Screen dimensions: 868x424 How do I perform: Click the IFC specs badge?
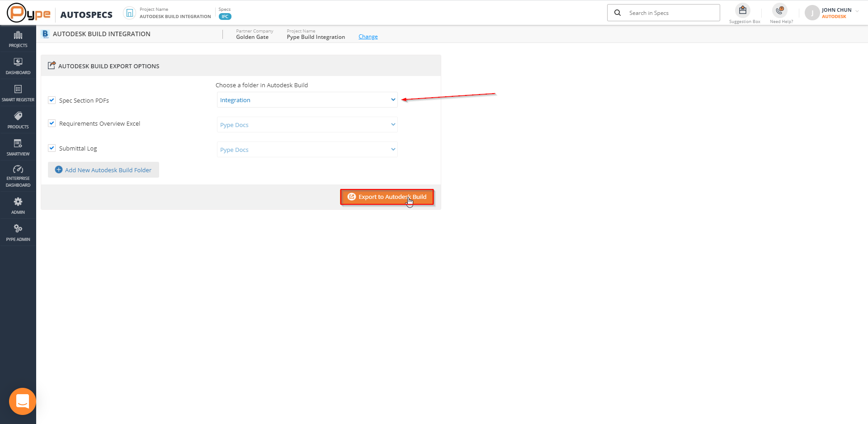coord(225,17)
